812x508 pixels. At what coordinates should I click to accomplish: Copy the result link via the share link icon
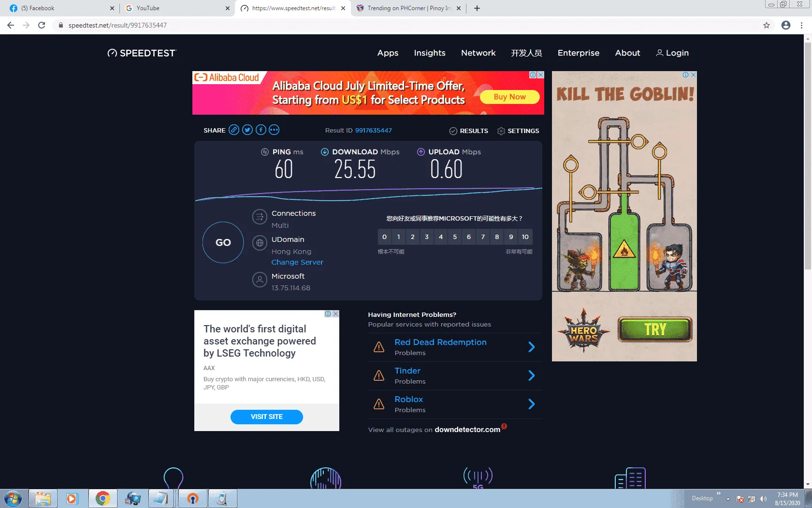[234, 130]
